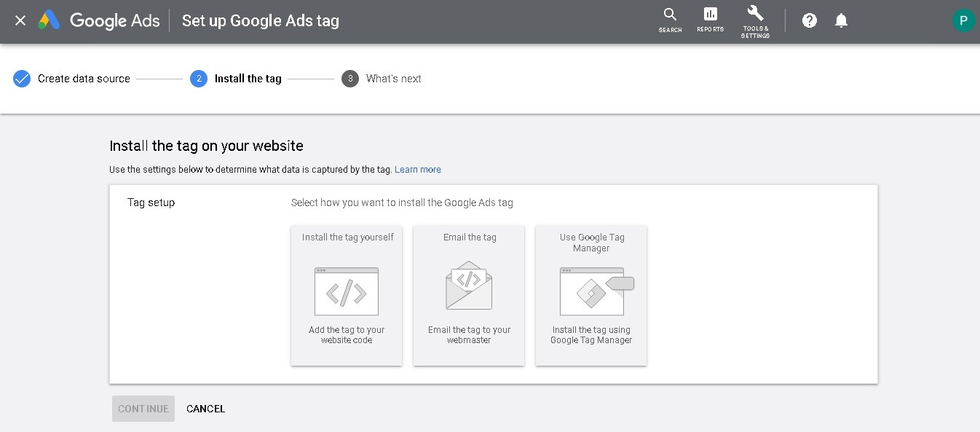980x432 pixels.
Task: Click 'Select how you want to install' text
Action: pos(402,203)
